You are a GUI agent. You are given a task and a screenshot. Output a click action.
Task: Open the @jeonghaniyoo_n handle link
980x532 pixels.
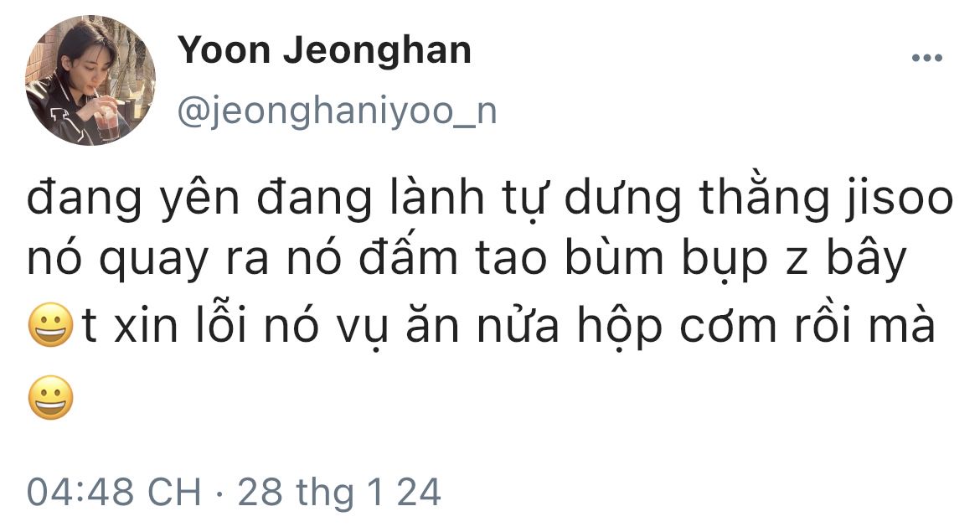[338, 111]
